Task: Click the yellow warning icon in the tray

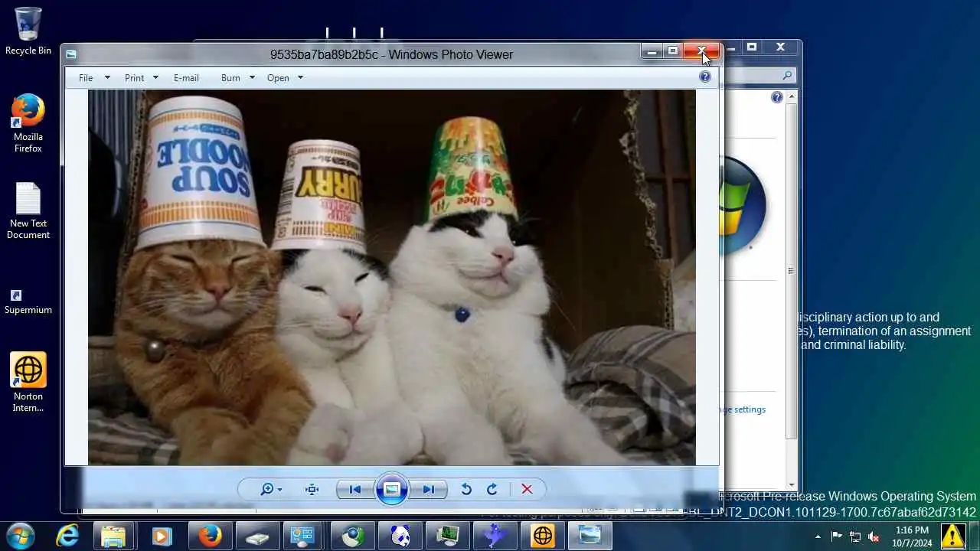Action: click(x=953, y=536)
